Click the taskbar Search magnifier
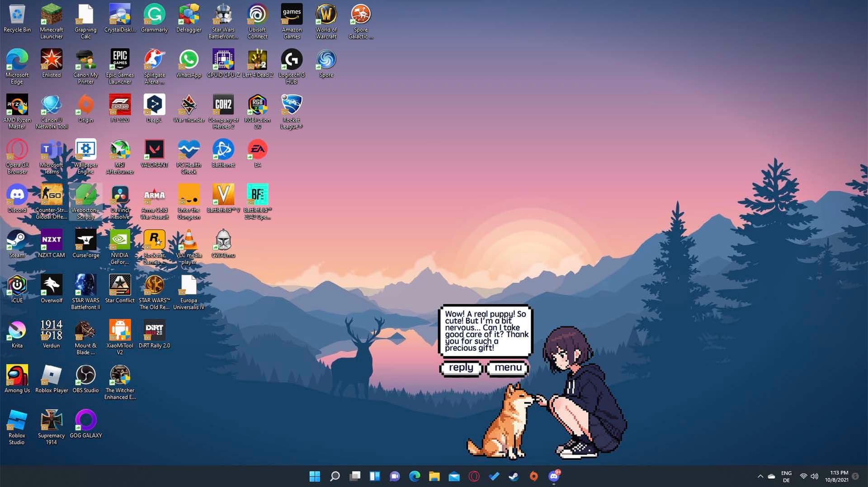868x487 pixels. (335, 476)
